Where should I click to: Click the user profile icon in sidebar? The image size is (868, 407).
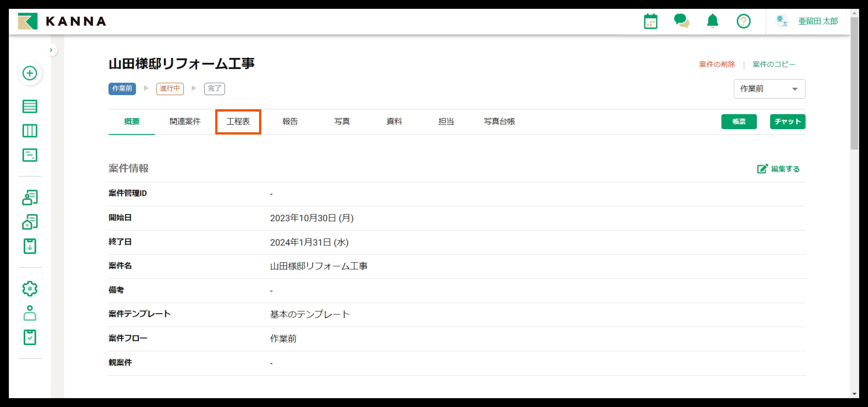coord(30,313)
